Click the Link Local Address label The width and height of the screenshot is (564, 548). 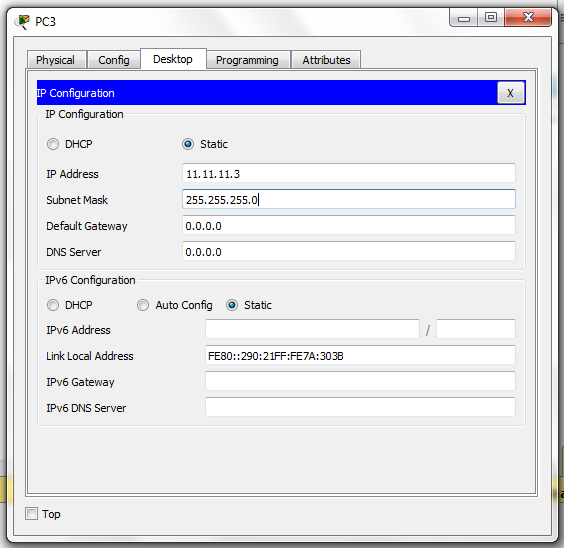(x=90, y=356)
